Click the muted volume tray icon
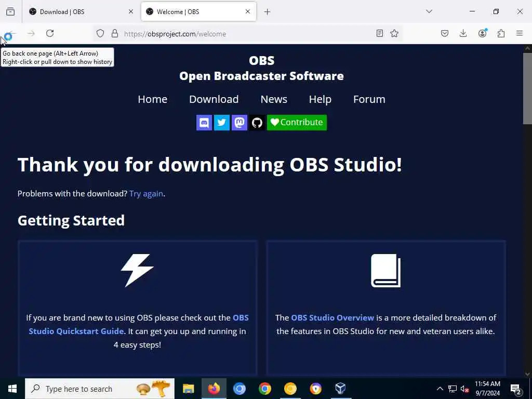The width and height of the screenshot is (532, 399). click(464, 389)
